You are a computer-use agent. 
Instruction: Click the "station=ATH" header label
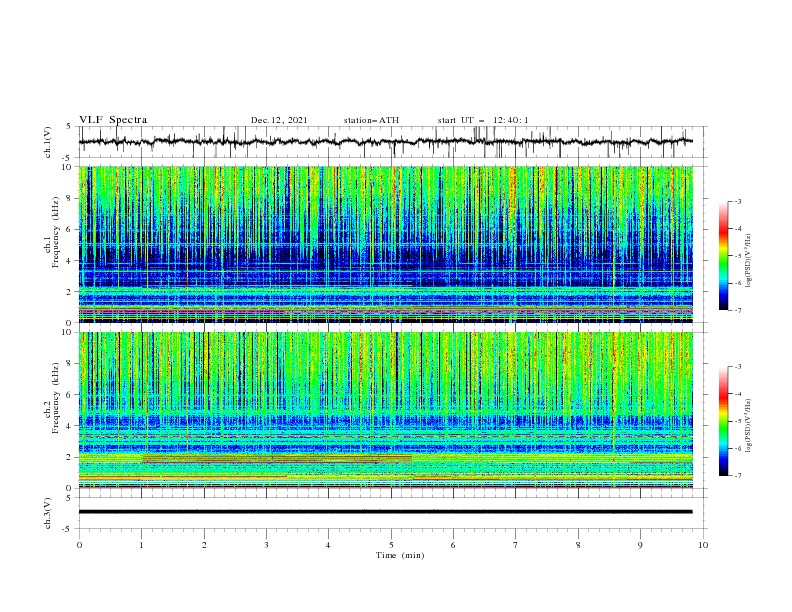click(371, 120)
